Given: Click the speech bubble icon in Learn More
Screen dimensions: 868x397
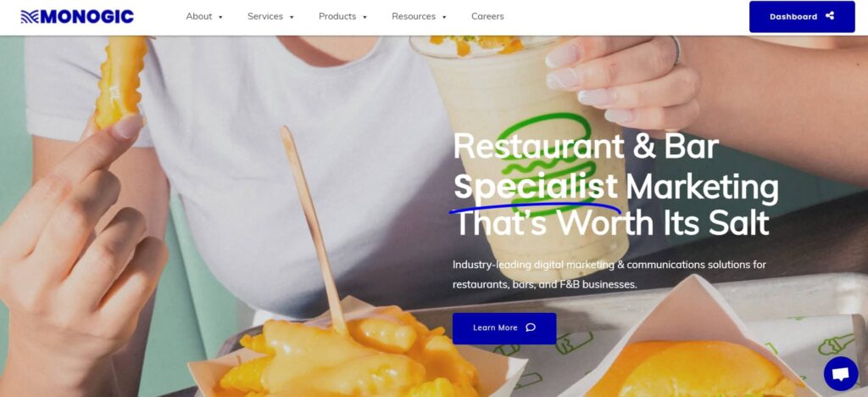Looking at the screenshot, I should click(531, 327).
